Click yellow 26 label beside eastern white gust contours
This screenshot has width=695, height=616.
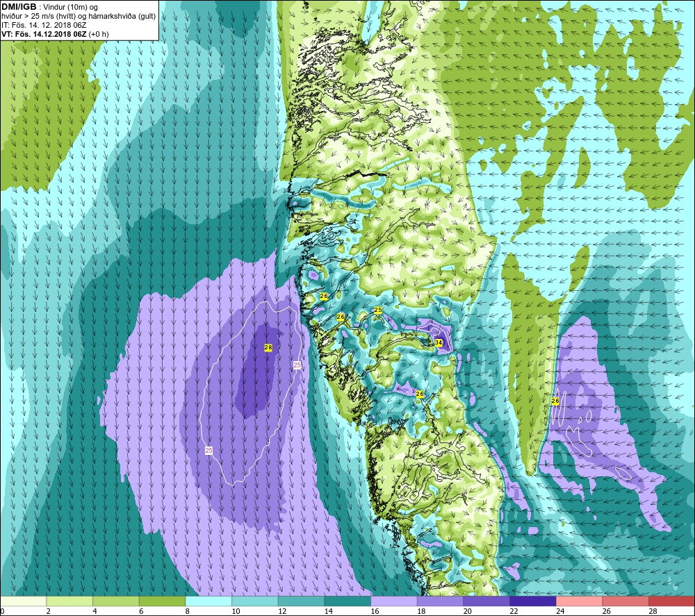click(x=555, y=401)
